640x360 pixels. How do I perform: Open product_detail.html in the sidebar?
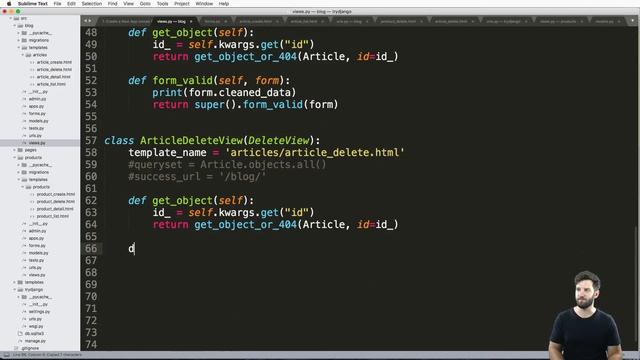coord(55,209)
